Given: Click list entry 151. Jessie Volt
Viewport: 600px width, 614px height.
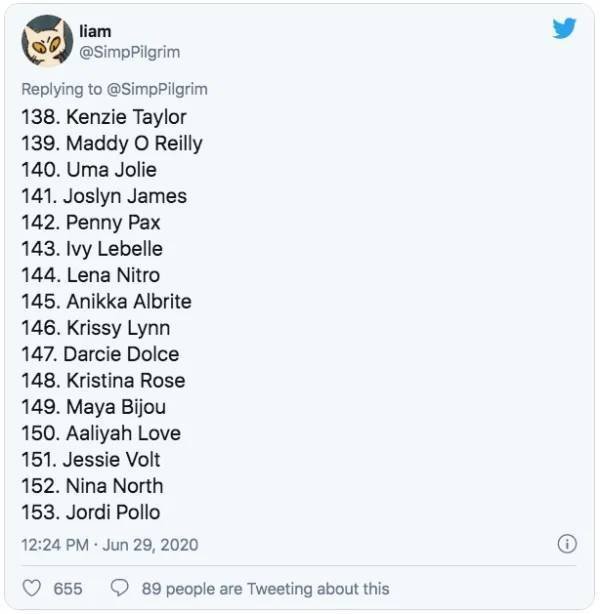Looking at the screenshot, I should coord(91,460).
